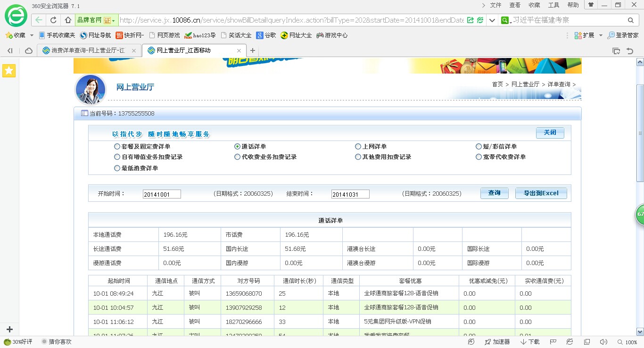Expand the 收藏 bookmarks dropdown arrow
The height and width of the screenshot is (348, 644).
32,35
